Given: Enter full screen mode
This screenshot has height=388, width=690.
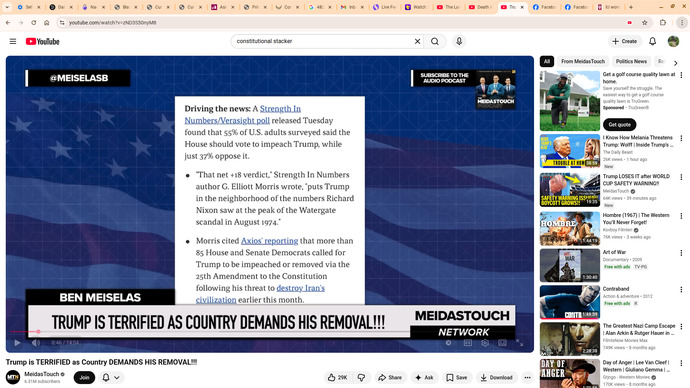Looking at the screenshot, I should point(520,343).
